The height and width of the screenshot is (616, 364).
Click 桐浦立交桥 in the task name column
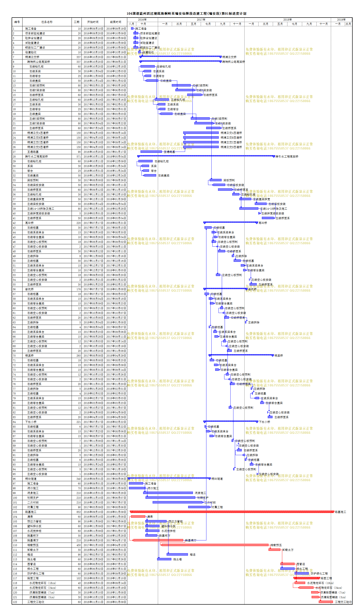(x=32, y=57)
